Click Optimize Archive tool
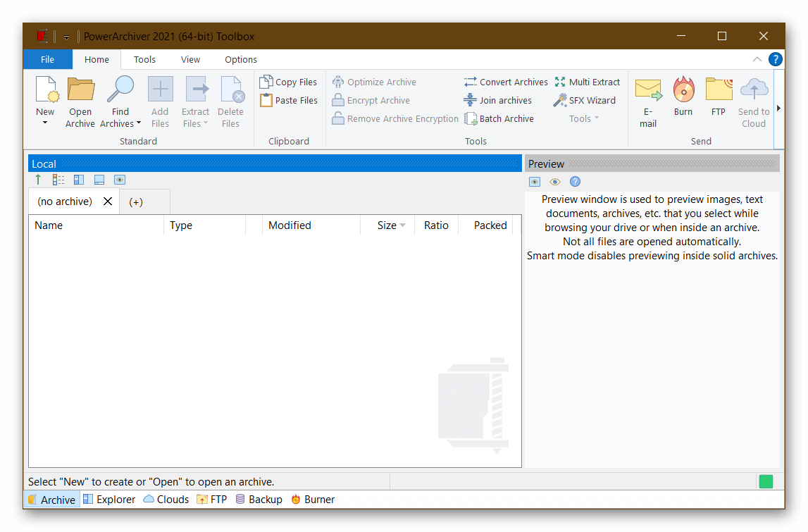Image resolution: width=808 pixels, height=532 pixels. [374, 82]
